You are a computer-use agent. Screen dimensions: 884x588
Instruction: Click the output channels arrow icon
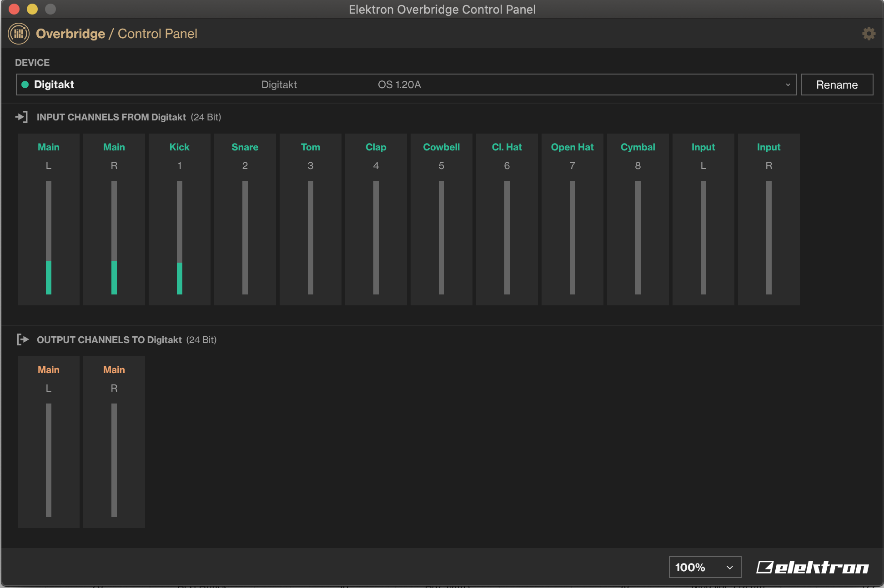(22, 339)
